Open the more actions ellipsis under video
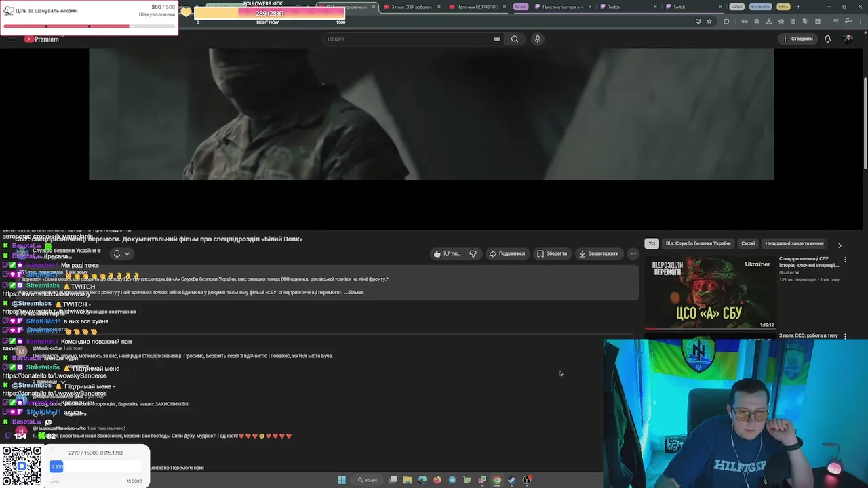Image resolution: width=868 pixels, height=488 pixels. pyautogui.click(x=633, y=253)
